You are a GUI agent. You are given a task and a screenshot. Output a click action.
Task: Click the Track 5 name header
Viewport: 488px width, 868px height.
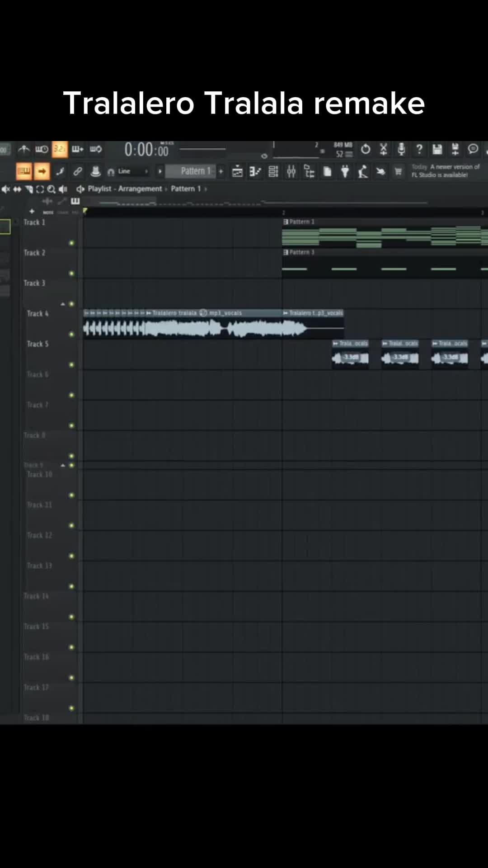point(38,344)
